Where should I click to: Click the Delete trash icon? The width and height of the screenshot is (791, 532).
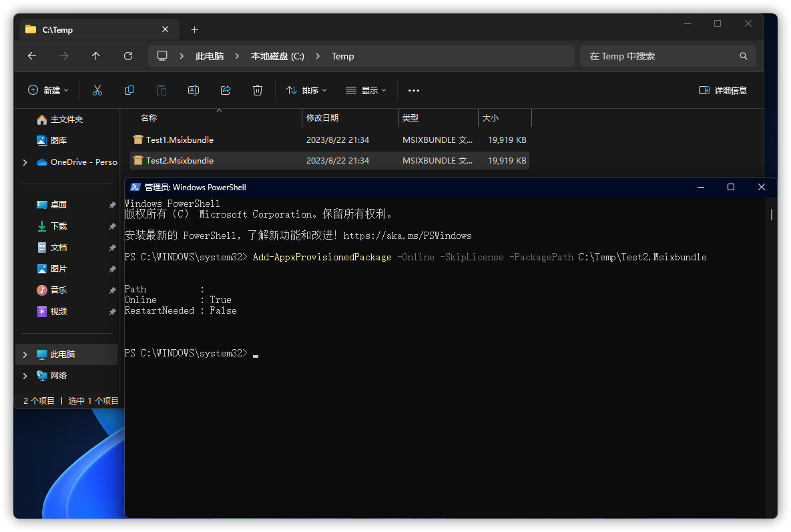pyautogui.click(x=257, y=90)
